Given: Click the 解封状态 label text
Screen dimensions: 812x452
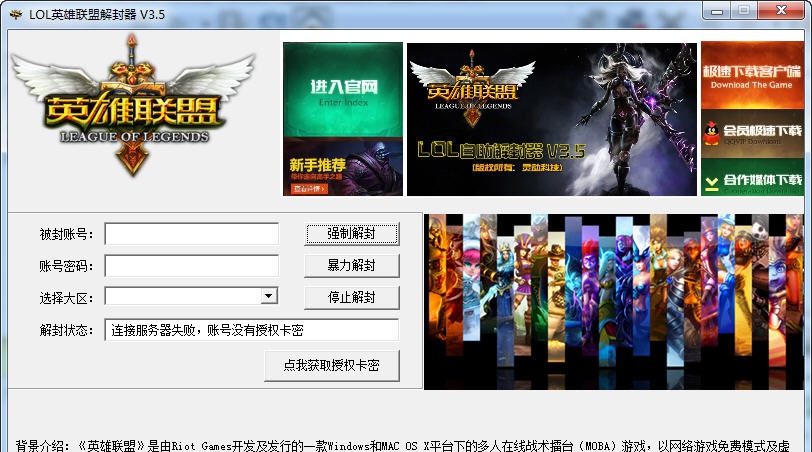Looking at the screenshot, I should pyautogui.click(x=66, y=330).
